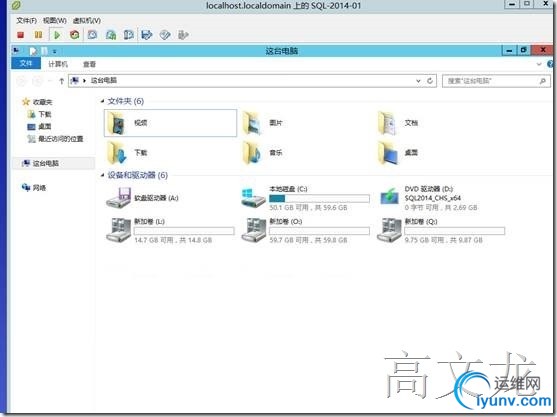Screen dimensions: 557x417
Task: Take a snapshot using the snapshot icon
Action: tap(93, 35)
